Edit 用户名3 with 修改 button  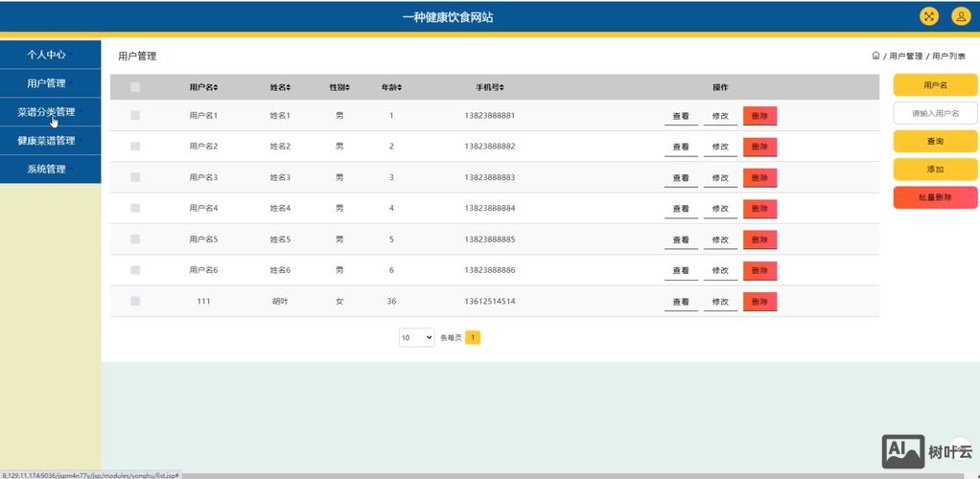pos(720,178)
